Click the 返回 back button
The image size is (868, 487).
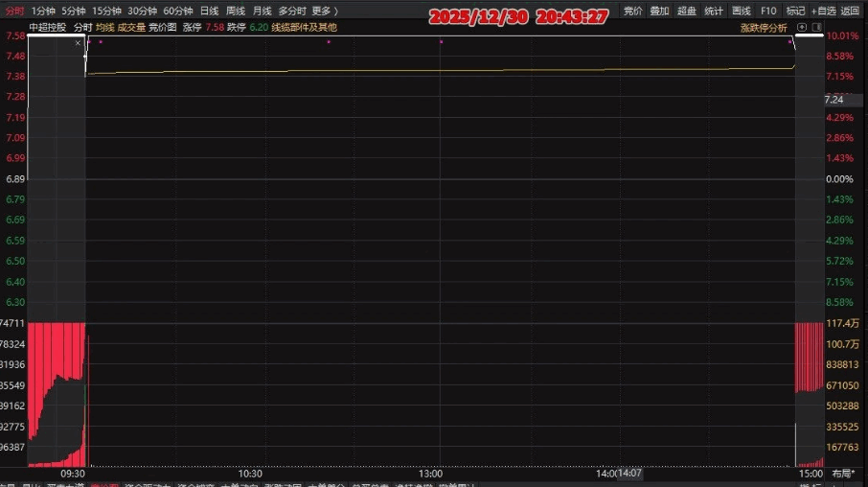(850, 12)
